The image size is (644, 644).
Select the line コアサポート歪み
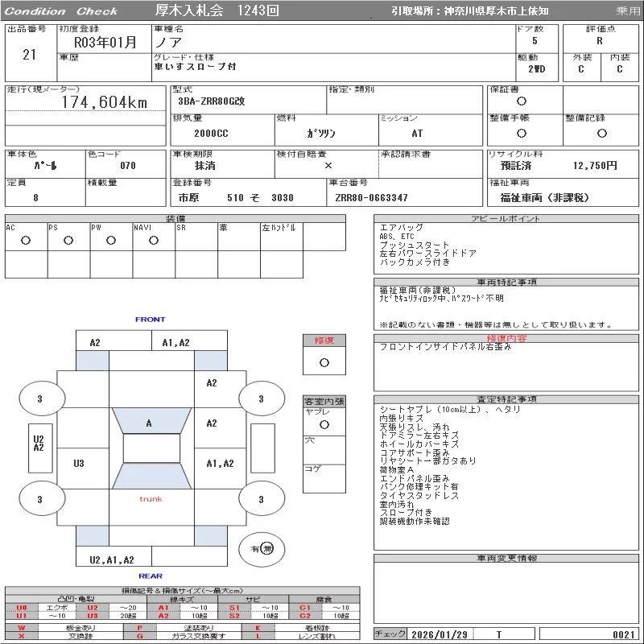[415, 452]
